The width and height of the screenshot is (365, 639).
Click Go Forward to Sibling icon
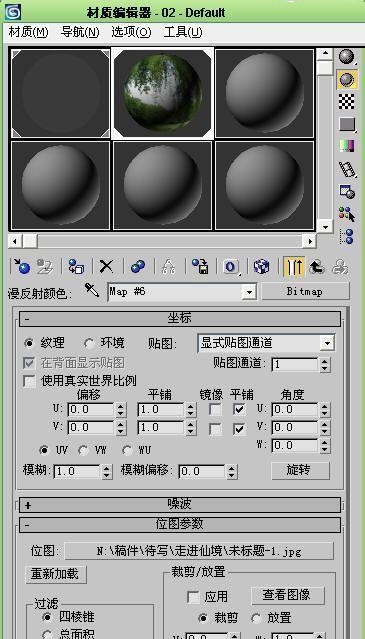(x=339, y=267)
